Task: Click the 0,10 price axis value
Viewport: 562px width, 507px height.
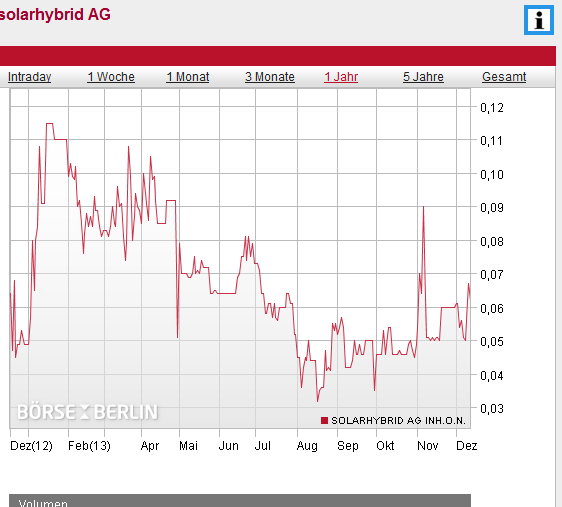Action: (x=492, y=174)
